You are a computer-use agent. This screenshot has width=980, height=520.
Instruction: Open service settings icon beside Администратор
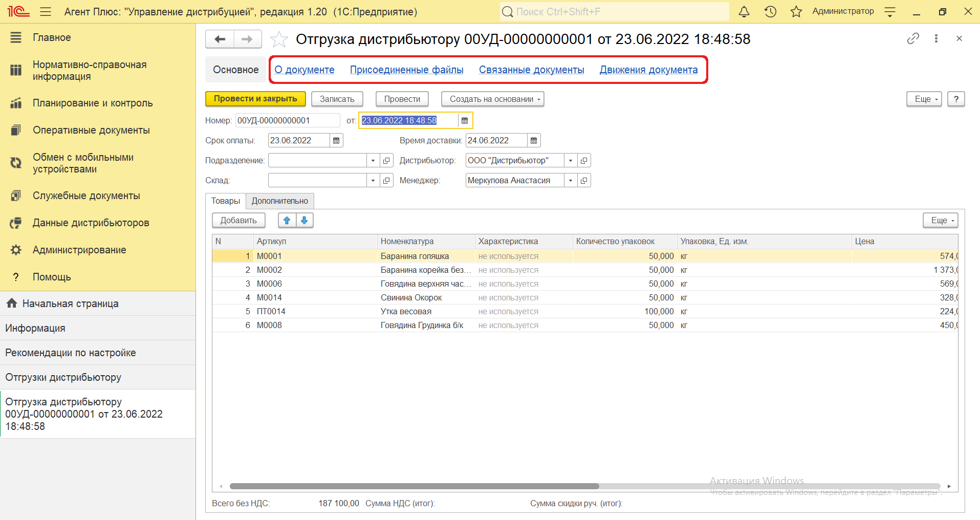click(890, 12)
